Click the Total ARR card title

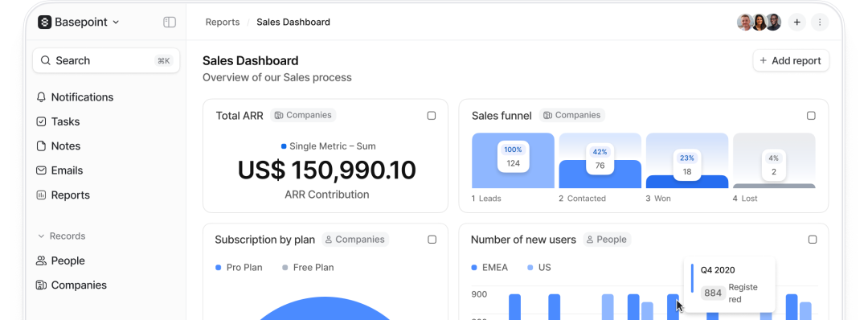pos(240,116)
